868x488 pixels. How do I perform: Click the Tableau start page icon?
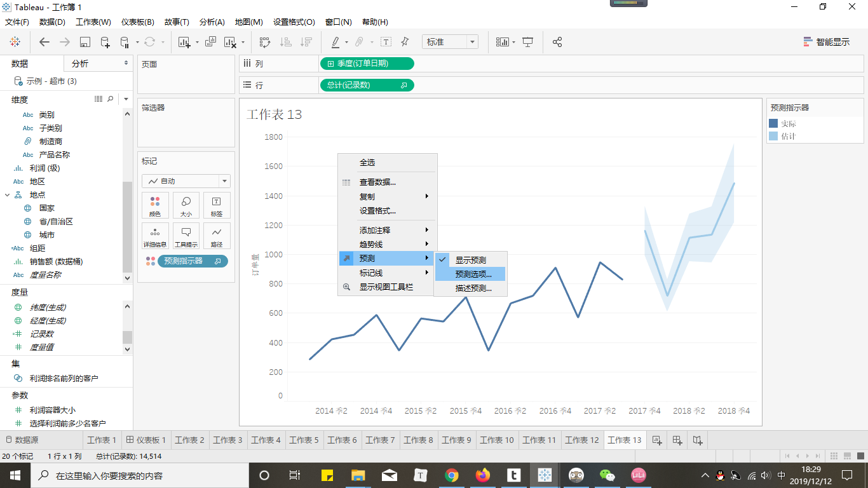tap(15, 42)
